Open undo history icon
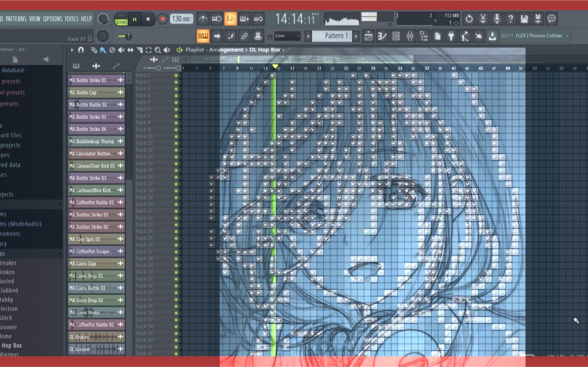 point(469,19)
